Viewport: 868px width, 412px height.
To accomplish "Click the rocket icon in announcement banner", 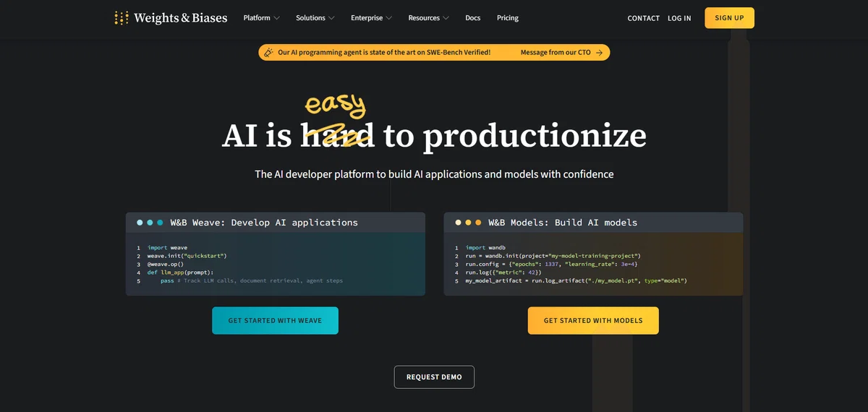I will pyautogui.click(x=268, y=52).
